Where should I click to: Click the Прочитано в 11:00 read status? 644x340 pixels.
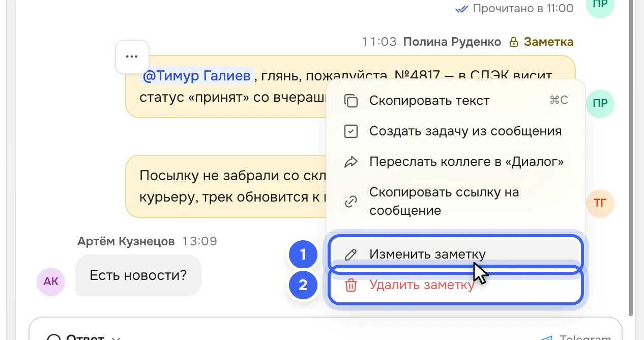[523, 8]
